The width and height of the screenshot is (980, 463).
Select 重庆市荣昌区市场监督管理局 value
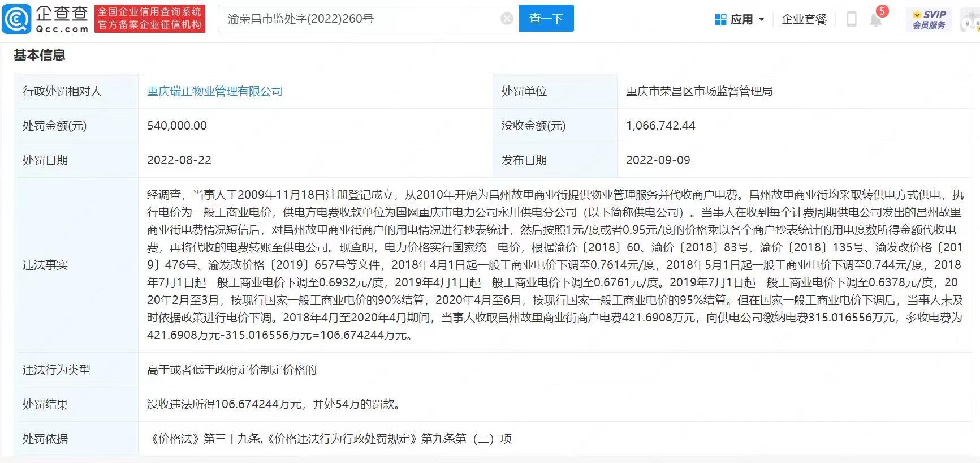(699, 91)
